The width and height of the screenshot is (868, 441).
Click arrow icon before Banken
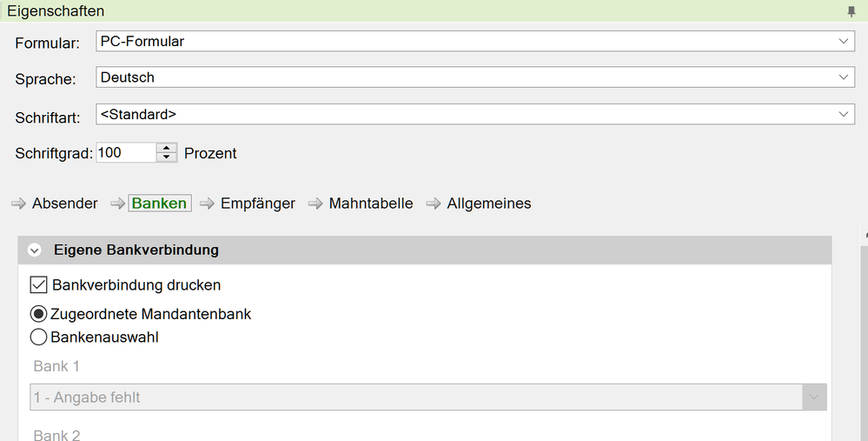(118, 204)
